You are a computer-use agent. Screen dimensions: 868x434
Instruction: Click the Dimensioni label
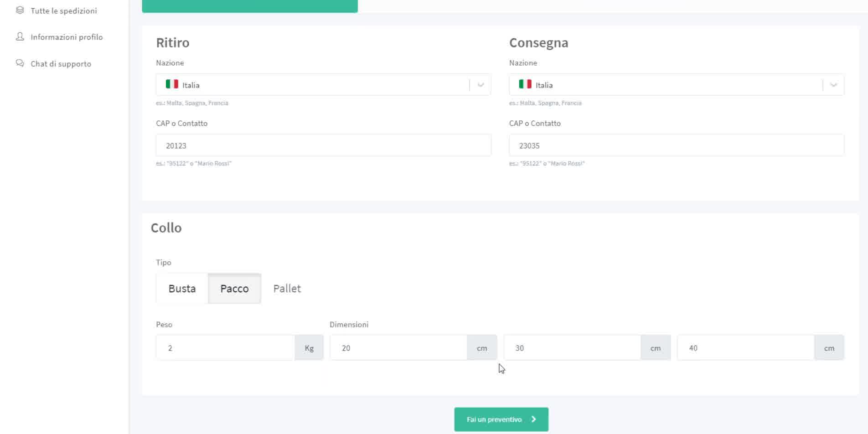(349, 325)
